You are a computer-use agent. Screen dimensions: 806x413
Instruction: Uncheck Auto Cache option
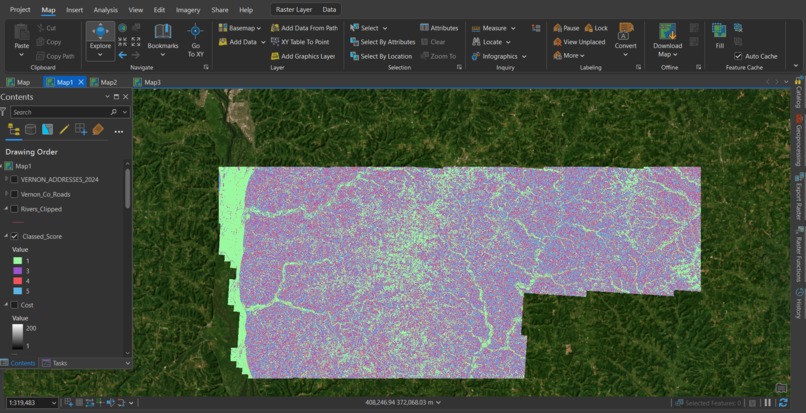coord(738,56)
